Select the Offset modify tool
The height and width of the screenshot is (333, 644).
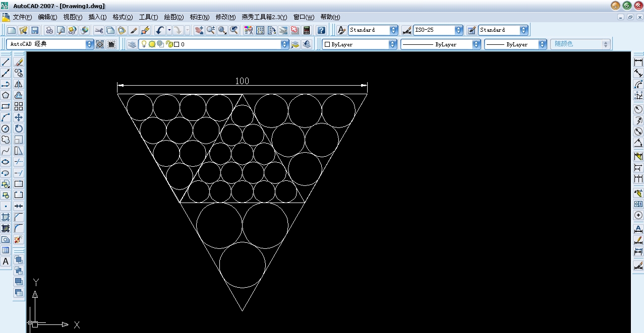pyautogui.click(x=19, y=95)
